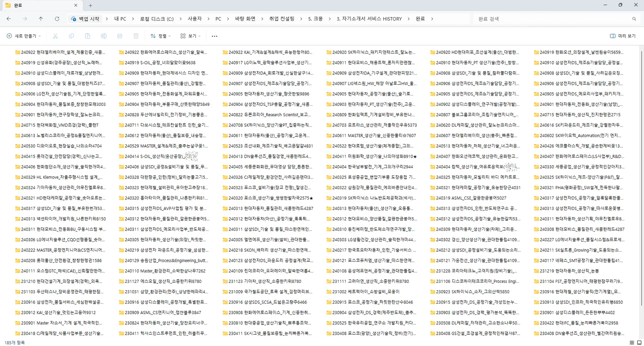Open the See more (...) toolbar menu
This screenshot has width=644, height=346.
pos(214,36)
